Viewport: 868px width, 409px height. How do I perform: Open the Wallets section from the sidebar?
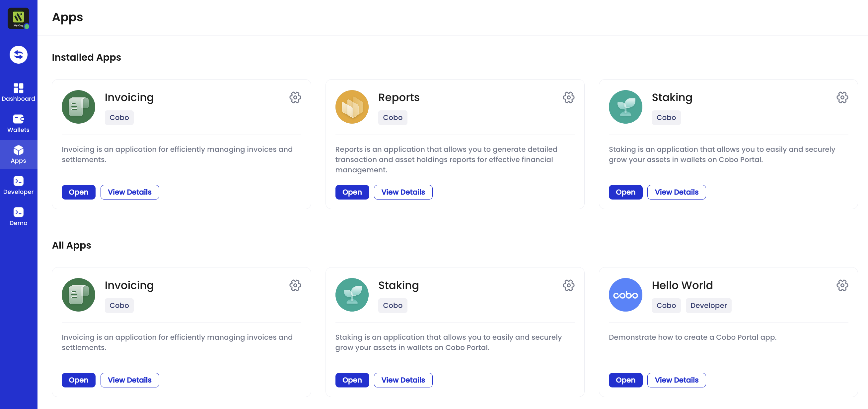18,120
